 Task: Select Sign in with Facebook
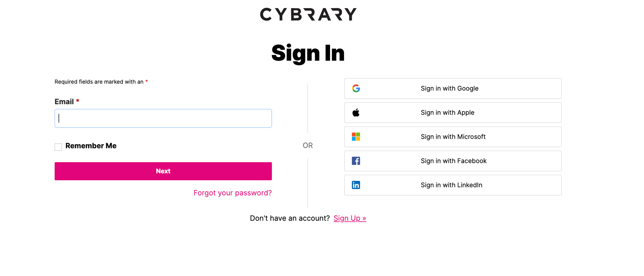(x=453, y=161)
